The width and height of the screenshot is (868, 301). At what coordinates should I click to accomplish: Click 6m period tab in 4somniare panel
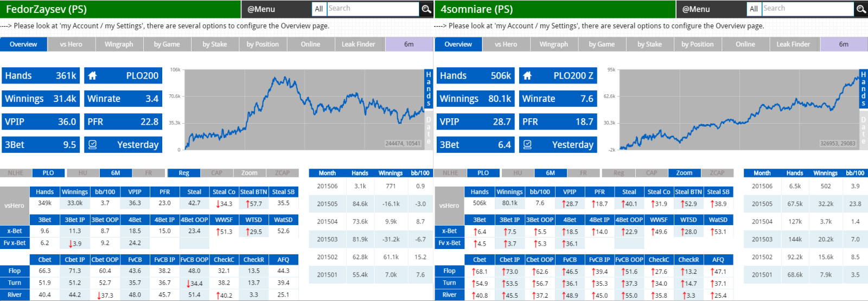coord(844,44)
